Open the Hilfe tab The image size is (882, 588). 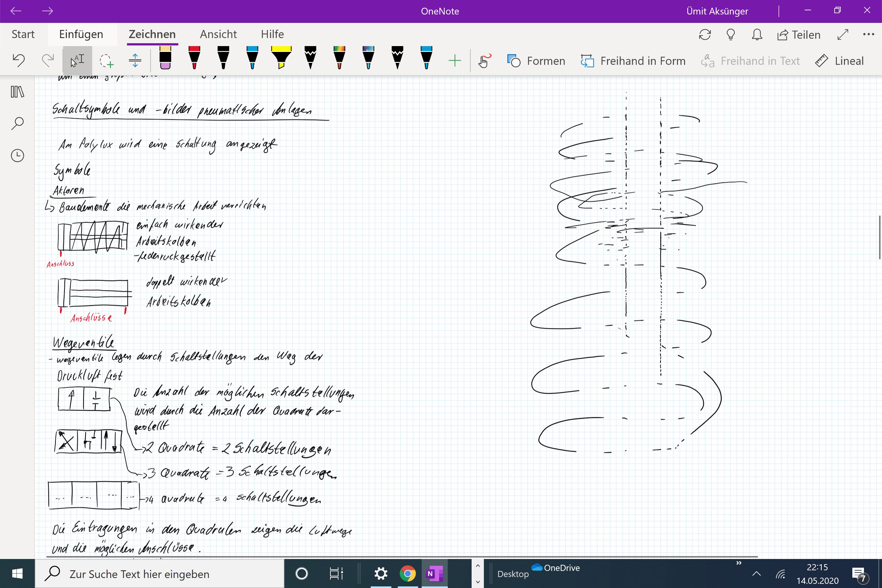point(272,34)
